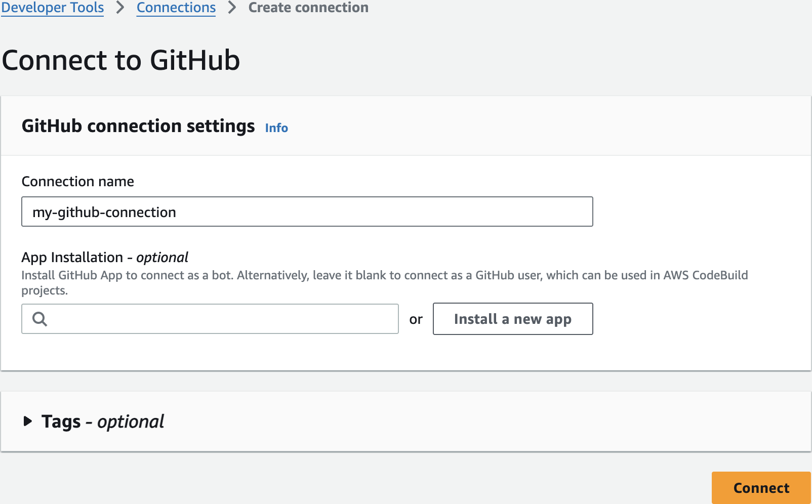The width and height of the screenshot is (812, 504).
Task: Open the Info link for GitHub connection settings
Action: click(x=276, y=128)
